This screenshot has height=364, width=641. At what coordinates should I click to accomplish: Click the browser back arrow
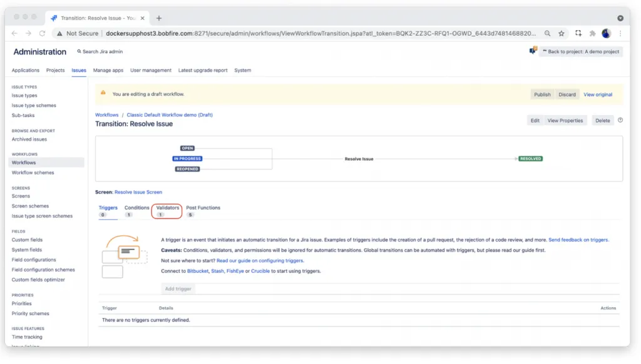14,34
